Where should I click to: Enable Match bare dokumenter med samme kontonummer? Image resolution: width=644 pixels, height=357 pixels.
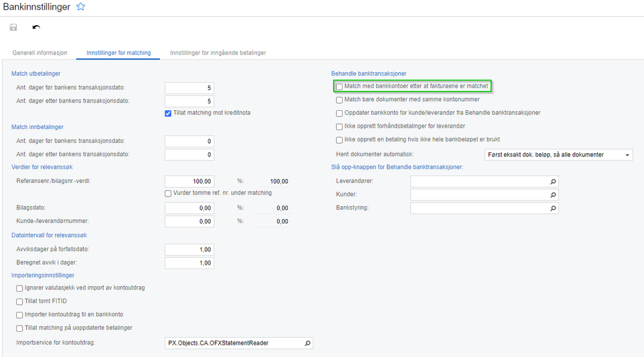coord(339,100)
